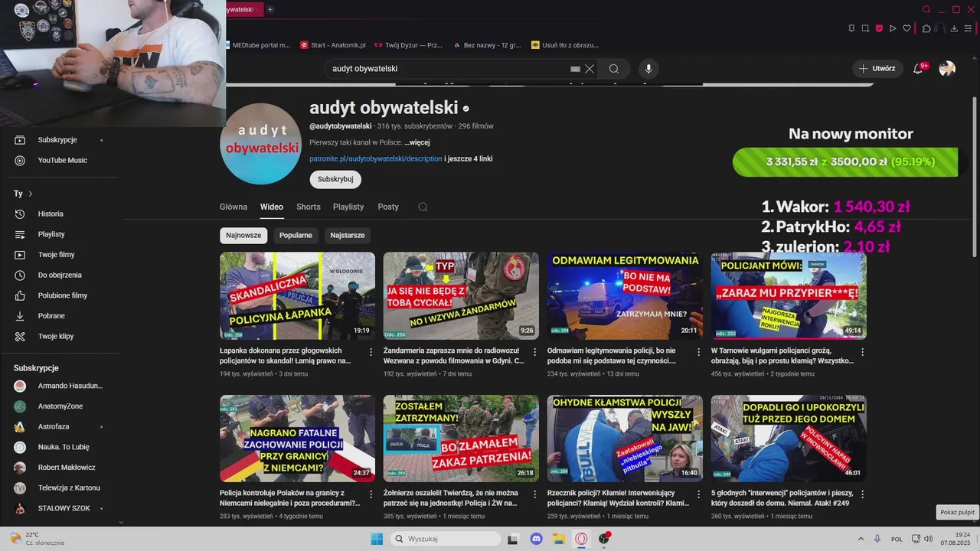Screen dimensions: 980x551
Task: Sort videos by Popularne chip
Action: [296, 235]
